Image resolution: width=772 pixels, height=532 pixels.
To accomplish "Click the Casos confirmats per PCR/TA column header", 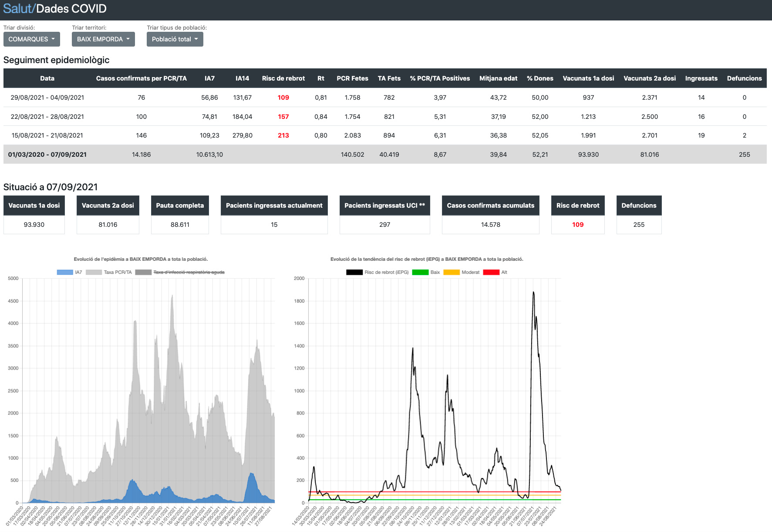I will coord(142,78).
